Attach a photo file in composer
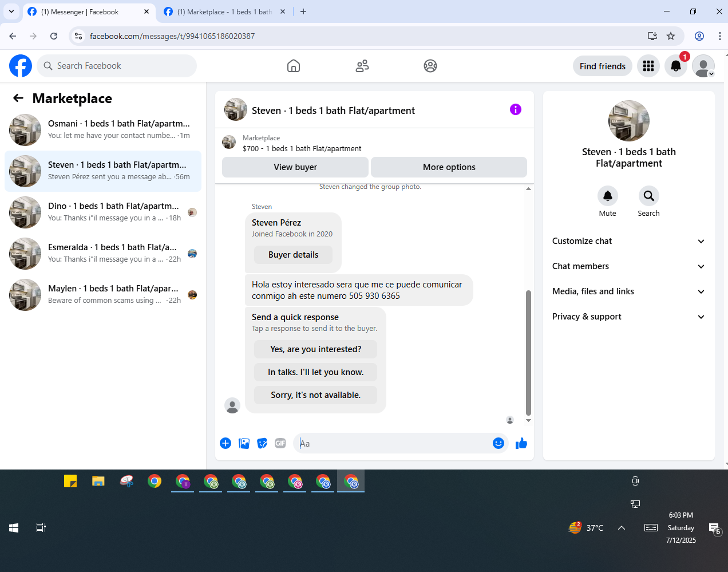This screenshot has height=572, width=728. [244, 443]
